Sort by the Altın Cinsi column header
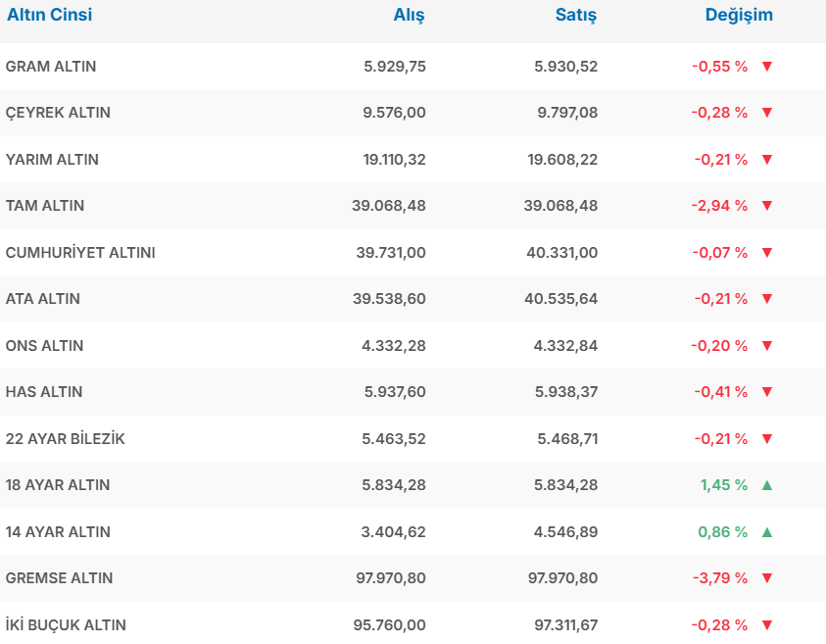 tap(50, 16)
